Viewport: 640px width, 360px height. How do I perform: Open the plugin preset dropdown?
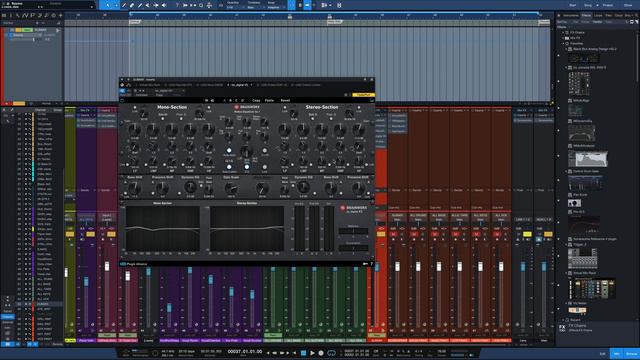[x=169, y=91]
